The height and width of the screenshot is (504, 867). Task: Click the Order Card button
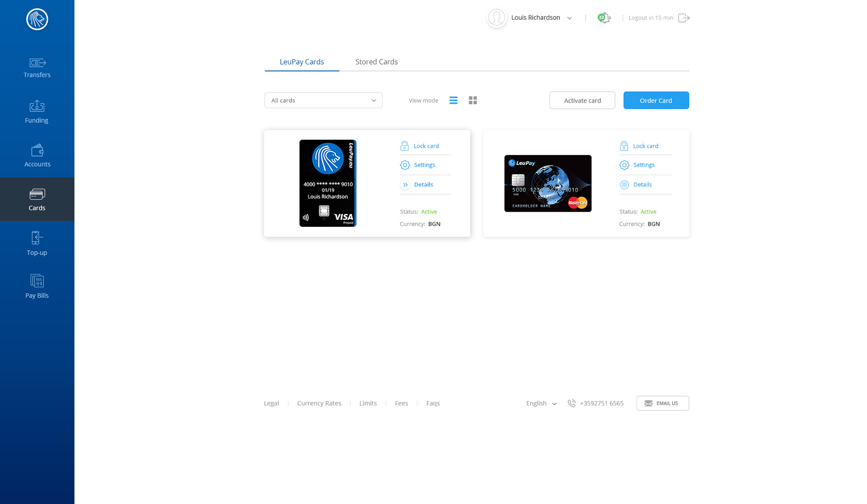pos(656,100)
